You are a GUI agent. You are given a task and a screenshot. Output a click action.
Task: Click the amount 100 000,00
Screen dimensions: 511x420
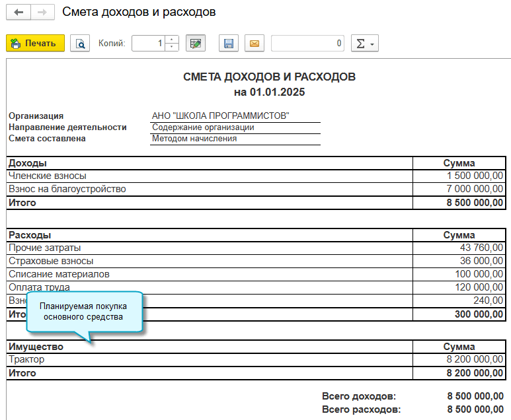click(x=479, y=274)
